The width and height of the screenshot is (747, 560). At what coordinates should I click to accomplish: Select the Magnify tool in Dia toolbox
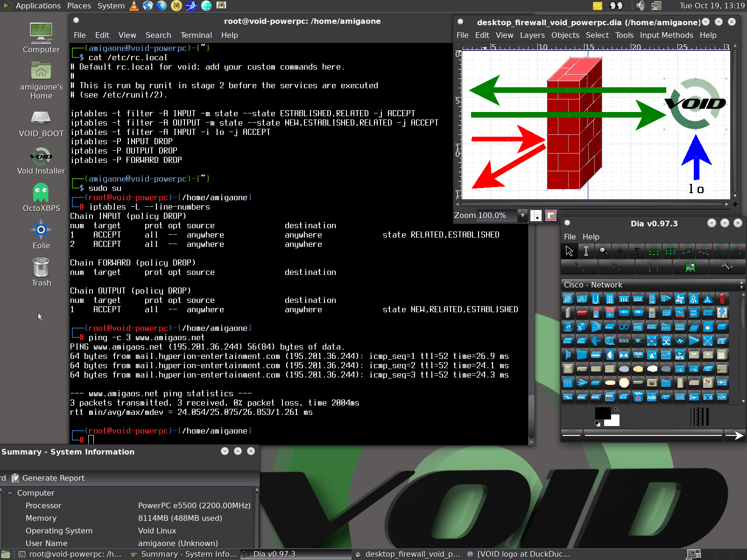(x=603, y=251)
